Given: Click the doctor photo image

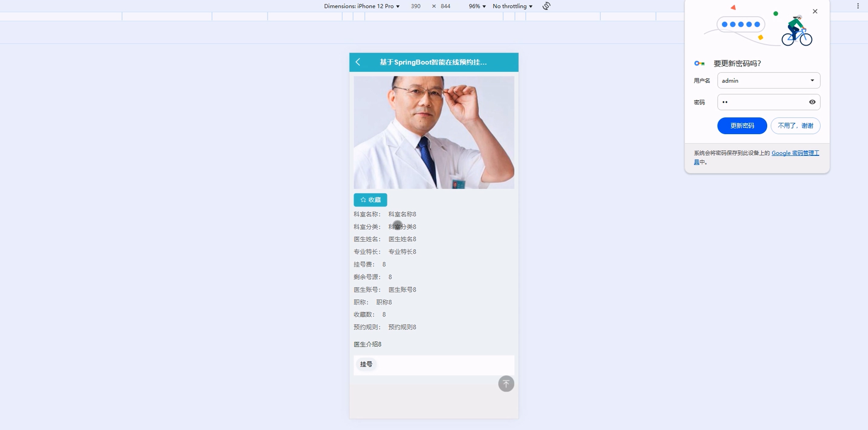Looking at the screenshot, I should (434, 132).
